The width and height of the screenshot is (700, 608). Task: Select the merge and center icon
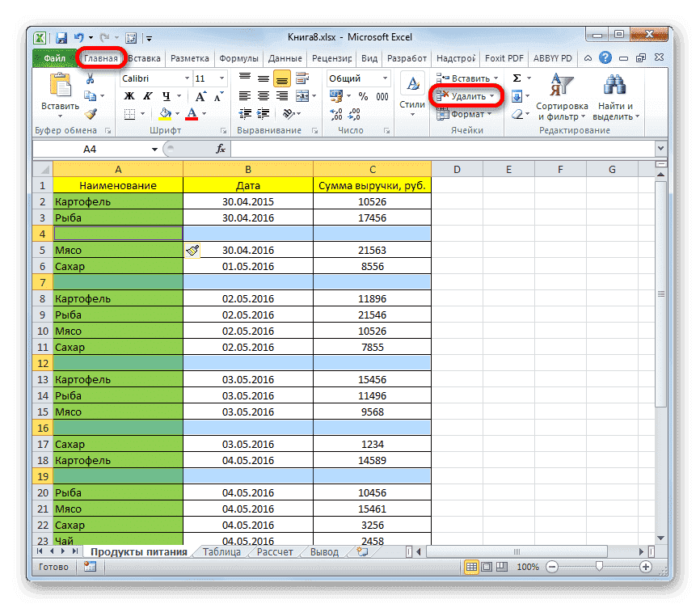tap(301, 94)
